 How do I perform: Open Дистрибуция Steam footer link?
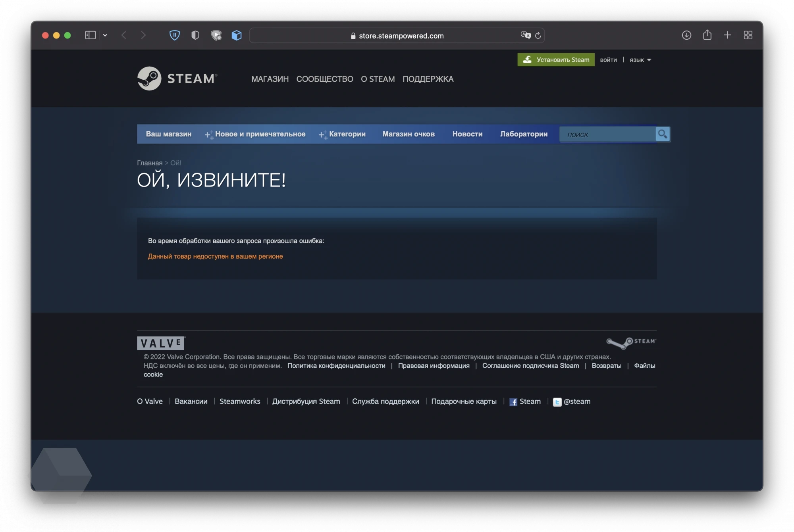pyautogui.click(x=306, y=401)
